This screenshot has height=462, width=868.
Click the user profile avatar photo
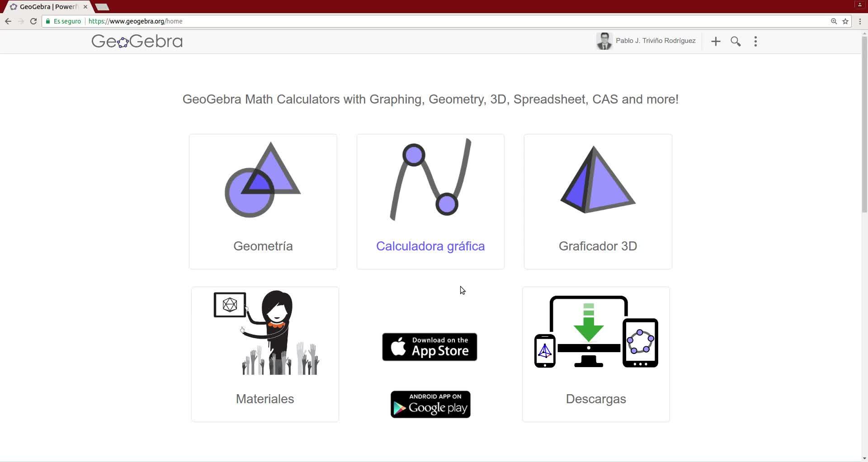604,41
